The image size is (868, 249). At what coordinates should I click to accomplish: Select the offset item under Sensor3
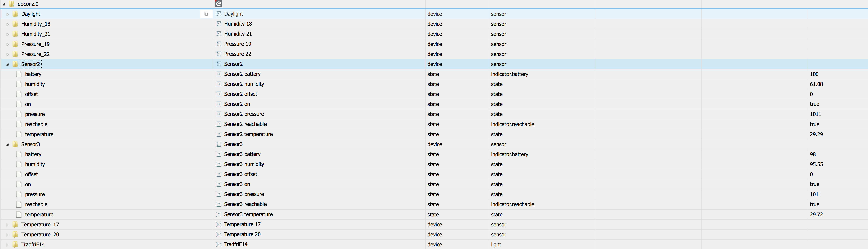pyautogui.click(x=31, y=174)
